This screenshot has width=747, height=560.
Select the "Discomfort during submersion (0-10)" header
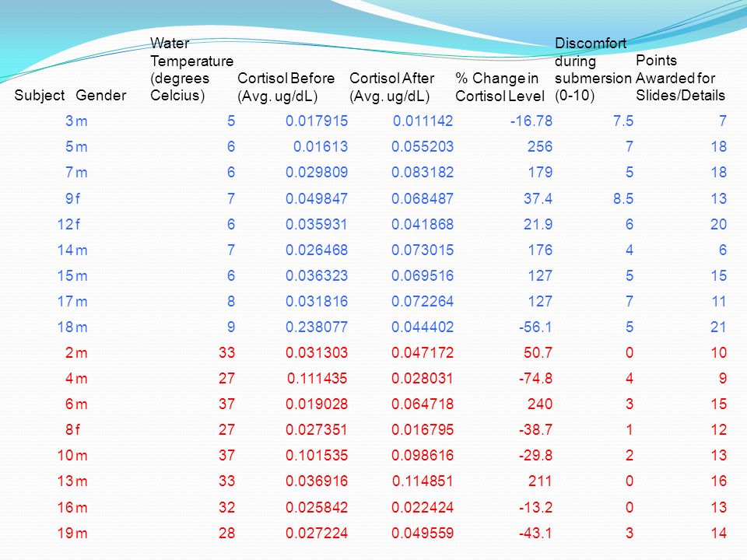pyautogui.click(x=593, y=69)
